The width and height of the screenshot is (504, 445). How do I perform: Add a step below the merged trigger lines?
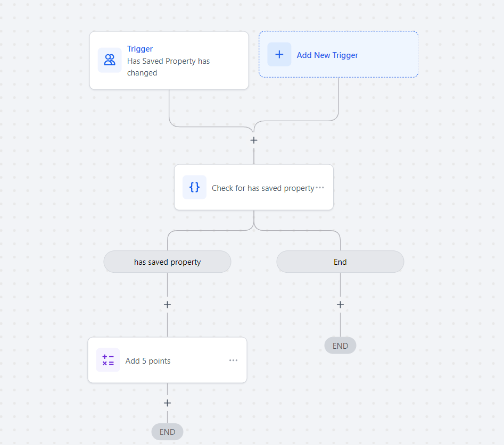click(x=254, y=140)
